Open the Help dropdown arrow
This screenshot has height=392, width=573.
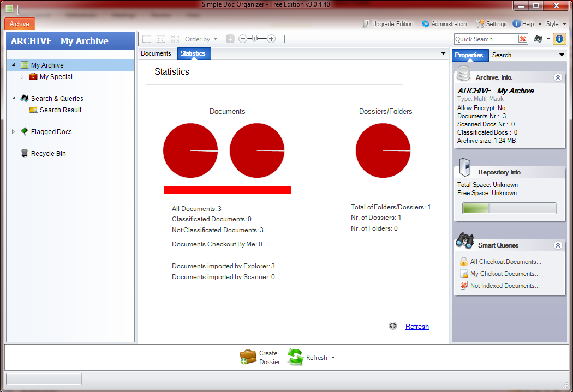540,24
